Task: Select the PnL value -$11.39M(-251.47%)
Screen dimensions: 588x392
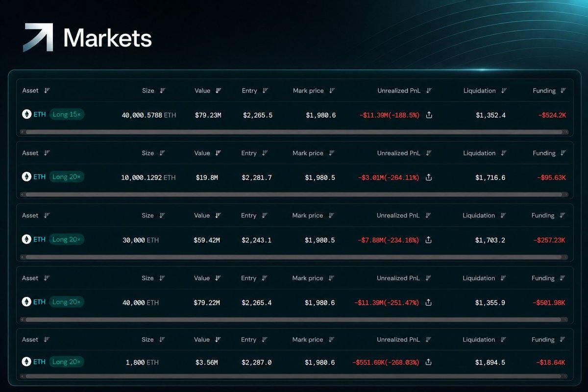Action: (x=387, y=303)
